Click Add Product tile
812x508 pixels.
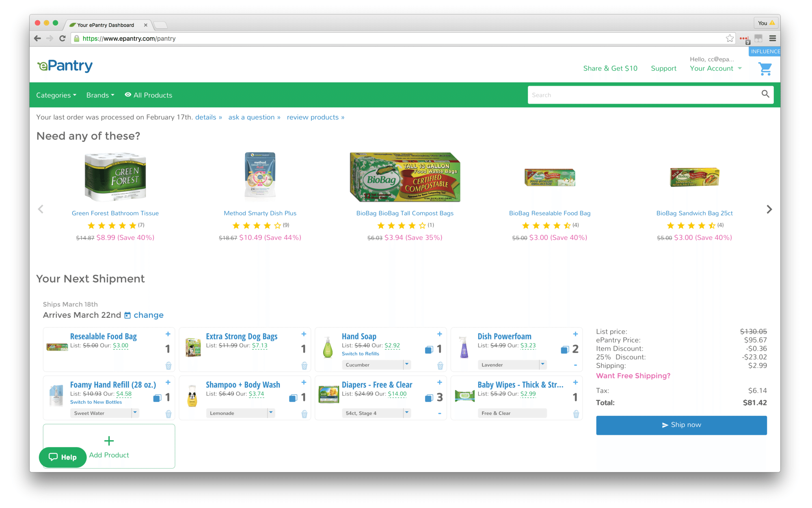[x=109, y=446]
